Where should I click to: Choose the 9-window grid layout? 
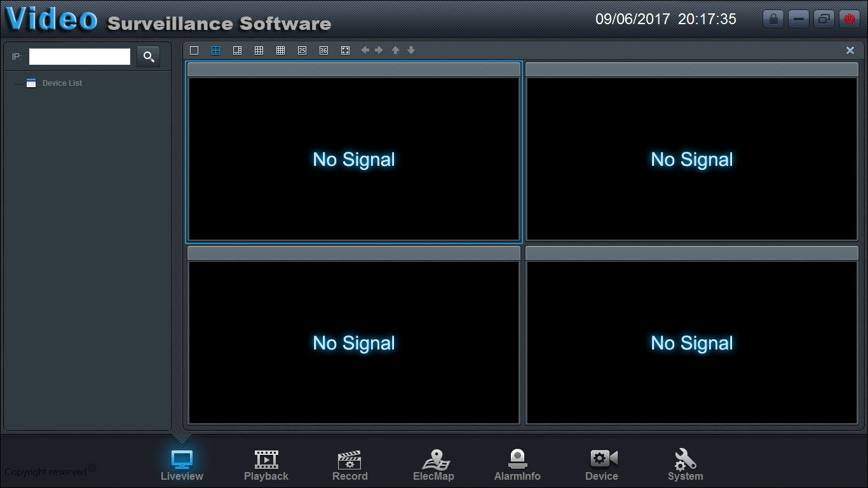[x=259, y=51]
